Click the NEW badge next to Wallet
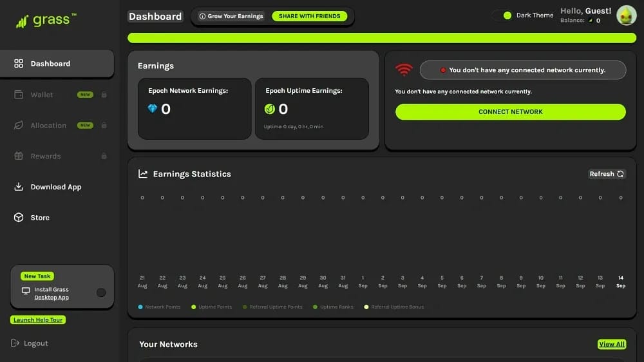The width and height of the screenshot is (644, 362). [85, 95]
